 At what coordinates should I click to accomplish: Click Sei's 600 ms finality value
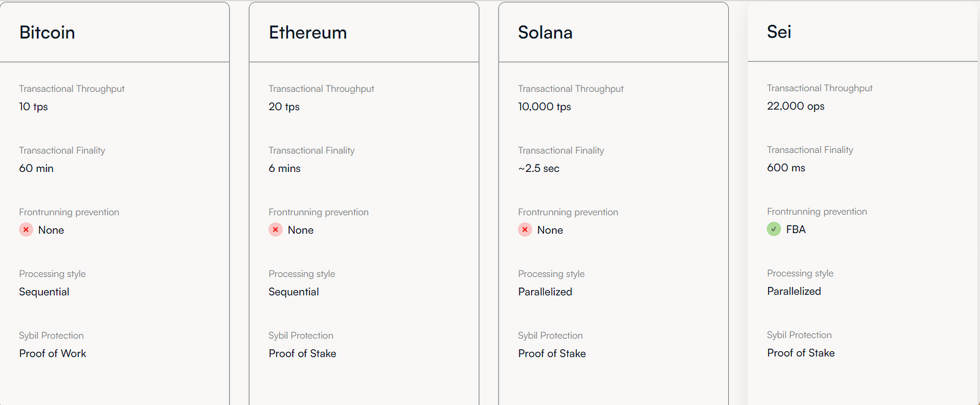click(786, 168)
